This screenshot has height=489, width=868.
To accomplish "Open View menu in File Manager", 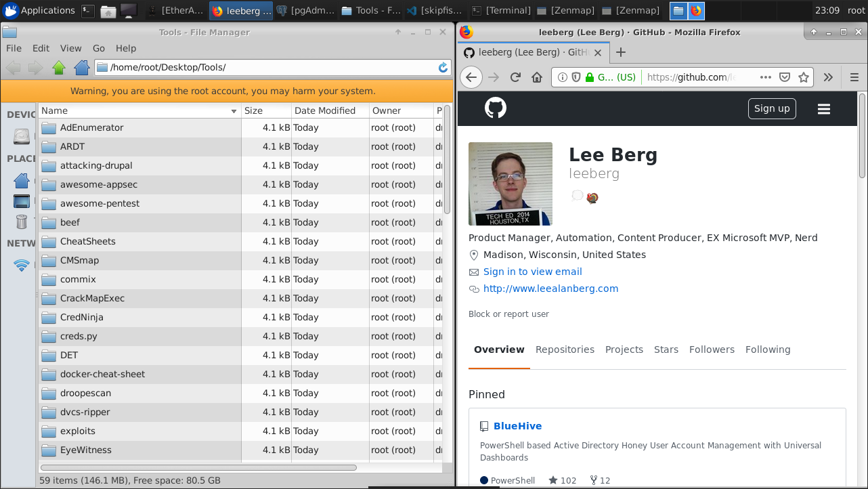I will [71, 48].
